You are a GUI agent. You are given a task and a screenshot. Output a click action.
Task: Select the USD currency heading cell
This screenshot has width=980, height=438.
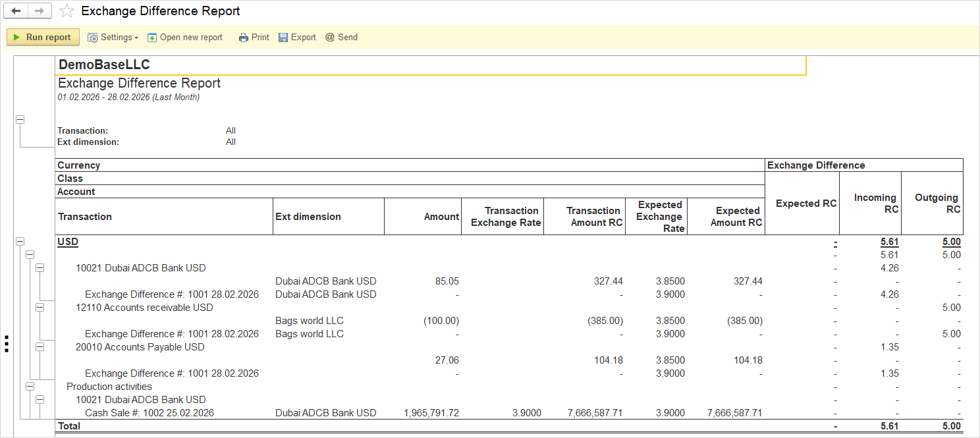pos(68,242)
